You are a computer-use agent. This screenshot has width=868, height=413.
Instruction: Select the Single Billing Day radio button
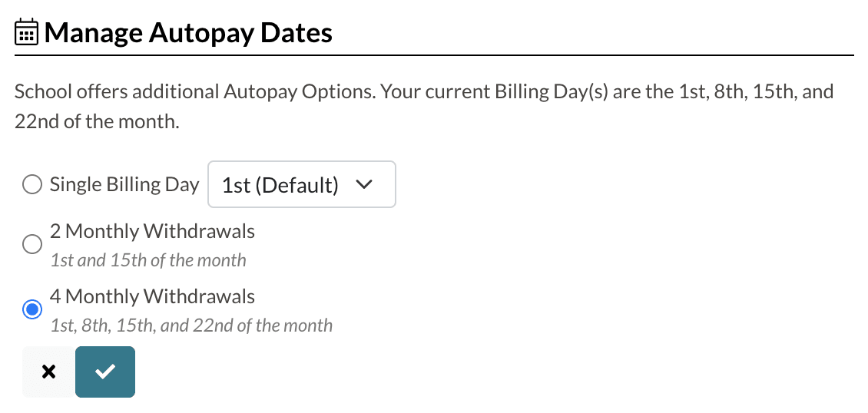31,185
